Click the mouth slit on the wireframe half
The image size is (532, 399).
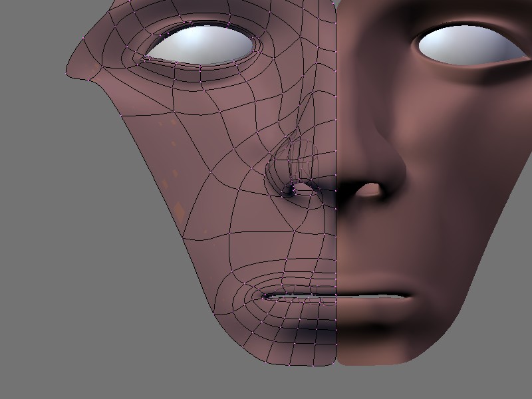(x=299, y=297)
